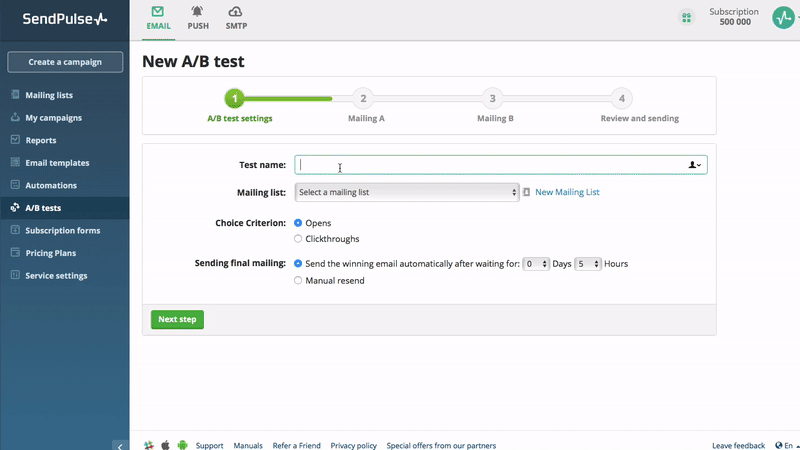Switch to the Push service tab
Viewport: 800px width, 450px height.
tap(198, 18)
